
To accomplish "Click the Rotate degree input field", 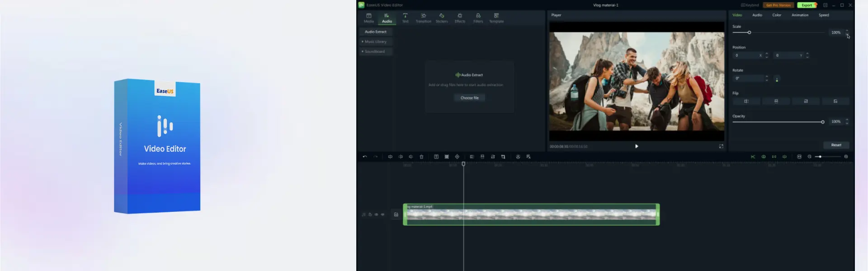I will click(x=748, y=78).
